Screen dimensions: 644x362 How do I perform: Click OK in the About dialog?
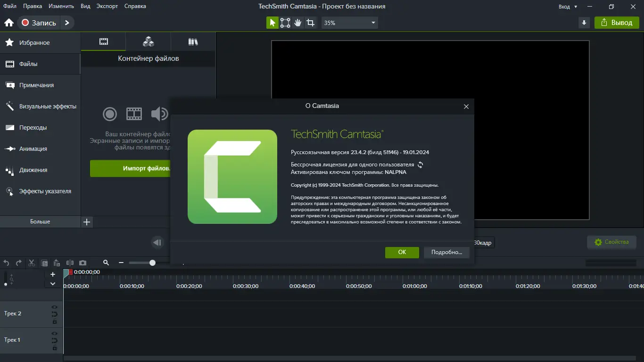pyautogui.click(x=402, y=252)
